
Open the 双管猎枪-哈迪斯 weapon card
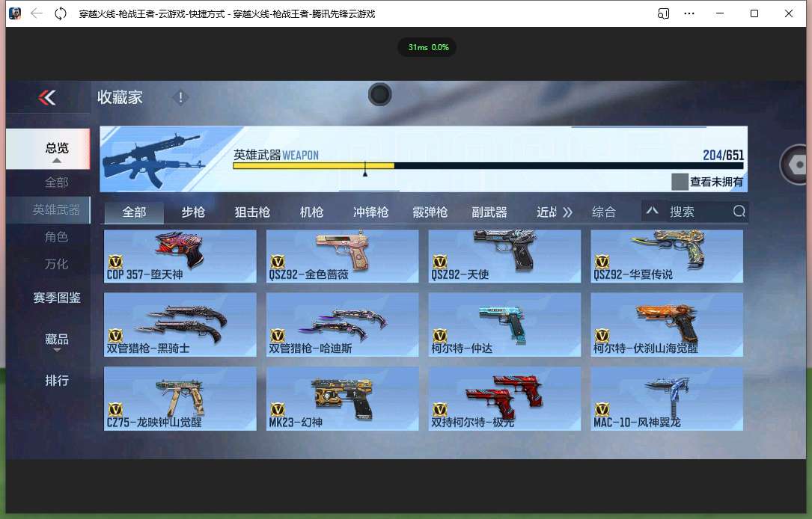pyautogui.click(x=342, y=325)
